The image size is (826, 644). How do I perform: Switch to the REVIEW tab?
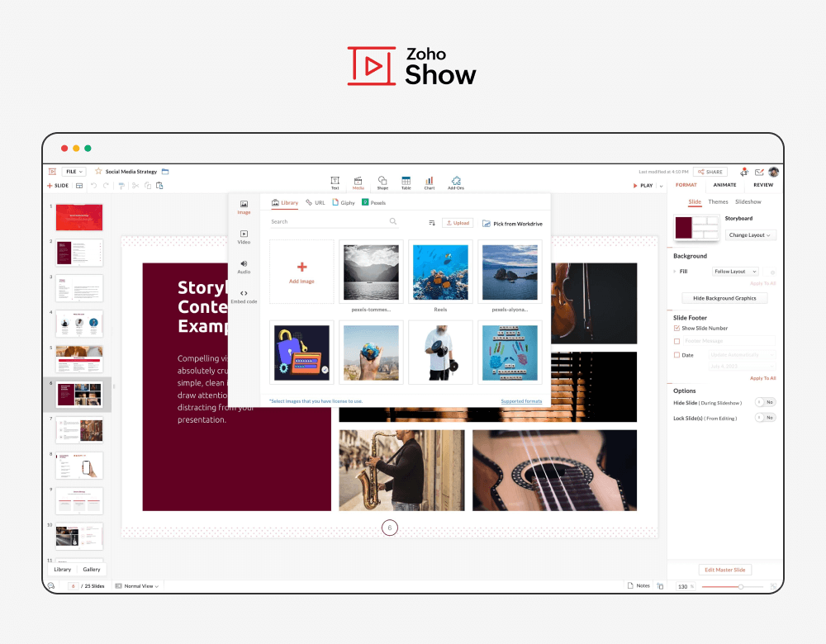pos(762,185)
